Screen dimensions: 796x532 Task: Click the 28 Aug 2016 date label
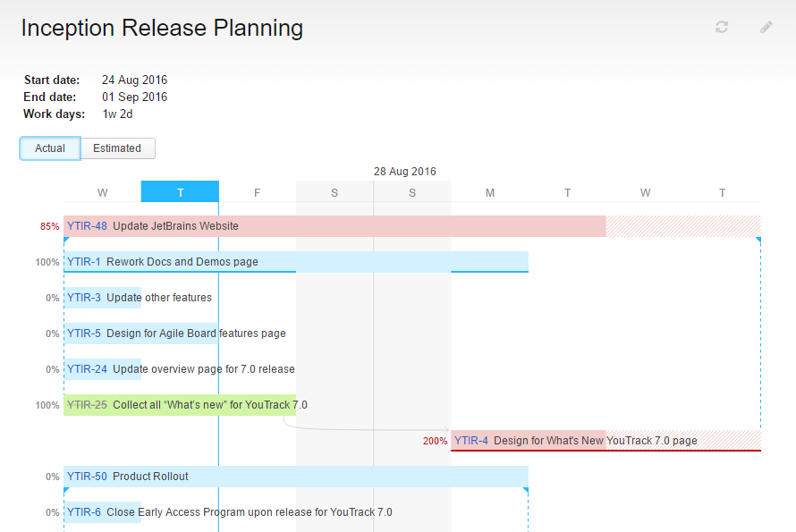coord(404,172)
